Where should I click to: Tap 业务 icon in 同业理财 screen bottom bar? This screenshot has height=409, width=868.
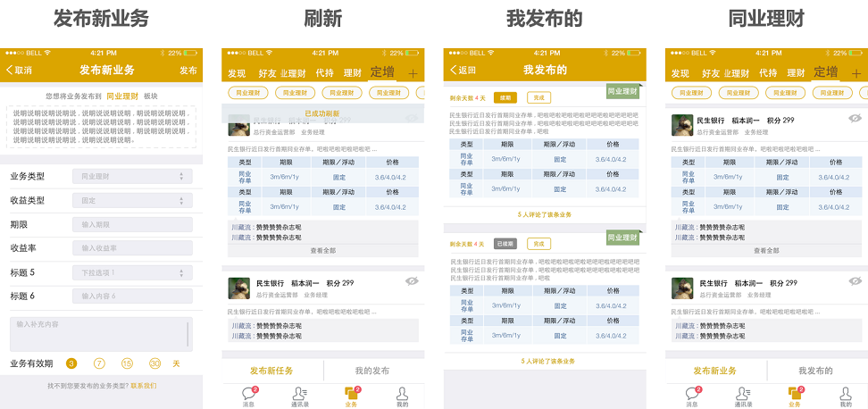point(795,394)
